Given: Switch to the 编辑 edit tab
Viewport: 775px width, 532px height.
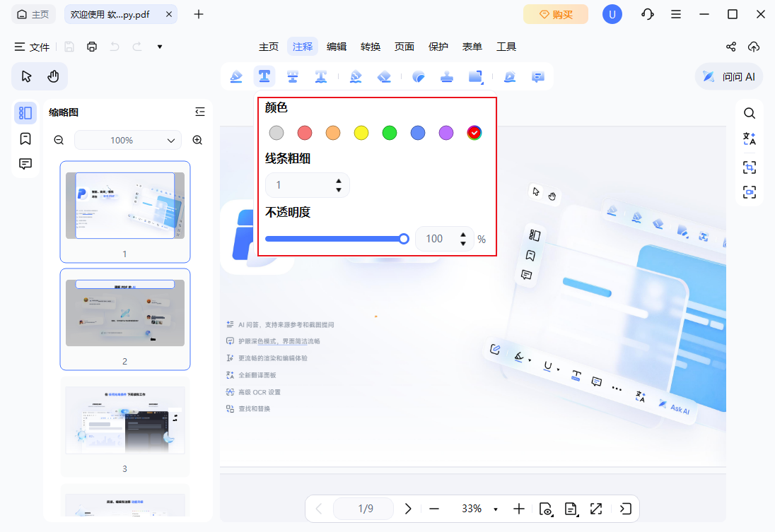Looking at the screenshot, I should 337,47.
